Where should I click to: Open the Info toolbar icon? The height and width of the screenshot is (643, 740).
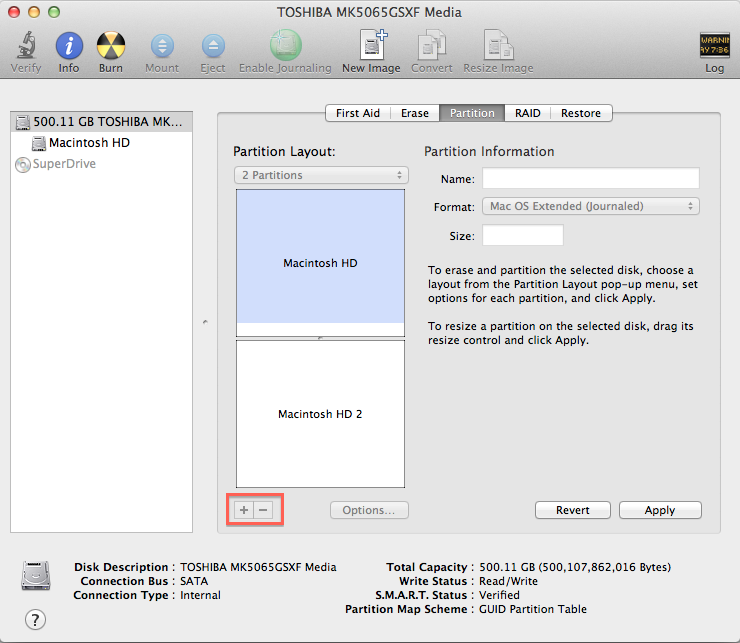pos(69,46)
